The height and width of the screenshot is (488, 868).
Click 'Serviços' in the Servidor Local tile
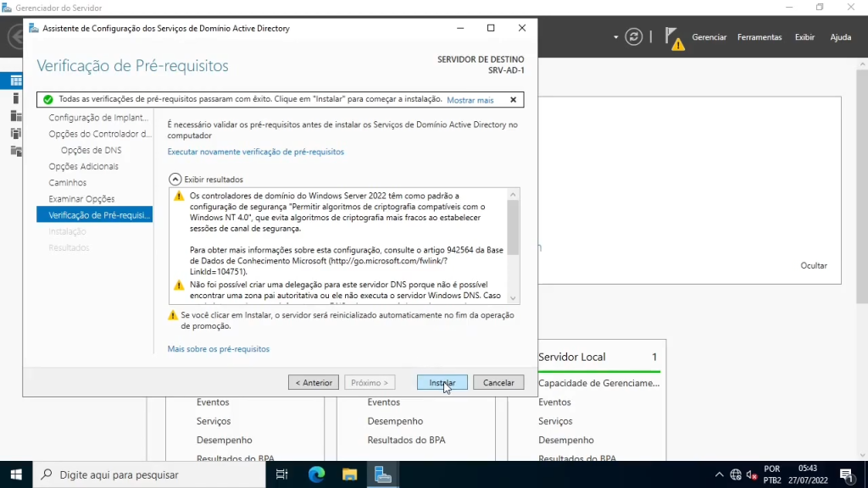[555, 421]
